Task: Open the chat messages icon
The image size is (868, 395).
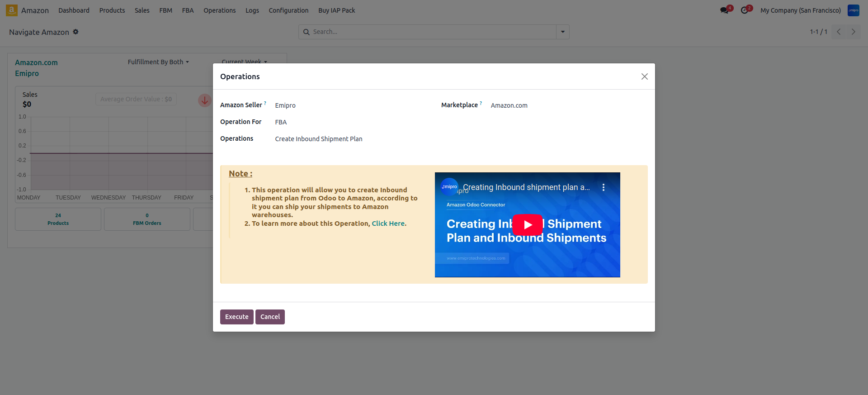Action: (x=724, y=10)
